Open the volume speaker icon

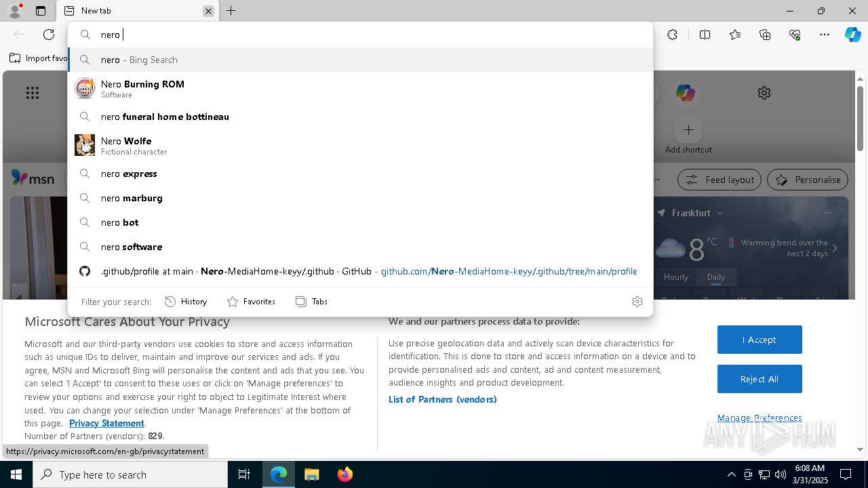click(x=781, y=474)
